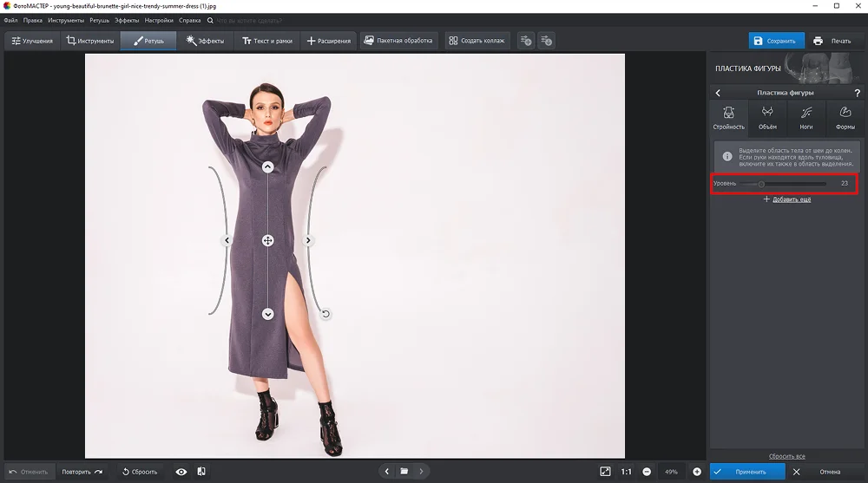Click the top up-arrow handle on the figure
868x483 pixels.
point(267,167)
